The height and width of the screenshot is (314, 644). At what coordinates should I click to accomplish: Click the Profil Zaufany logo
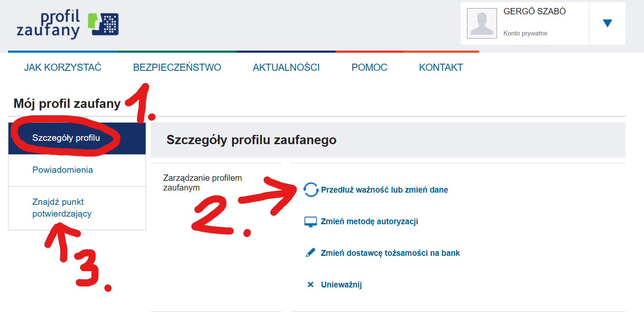coord(68,24)
